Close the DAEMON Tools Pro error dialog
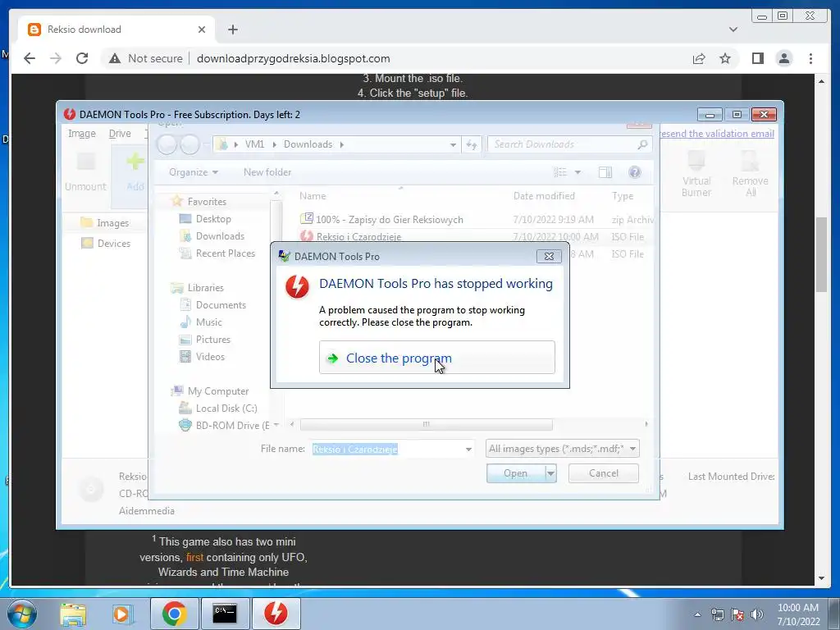 pos(549,256)
